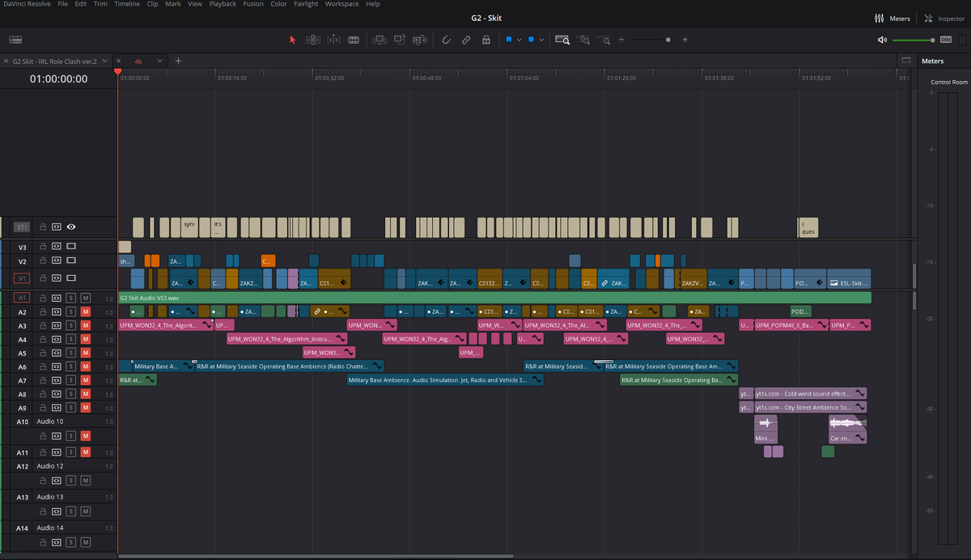Unmute audio track A6
Image resolution: width=971 pixels, height=560 pixels.
point(85,367)
